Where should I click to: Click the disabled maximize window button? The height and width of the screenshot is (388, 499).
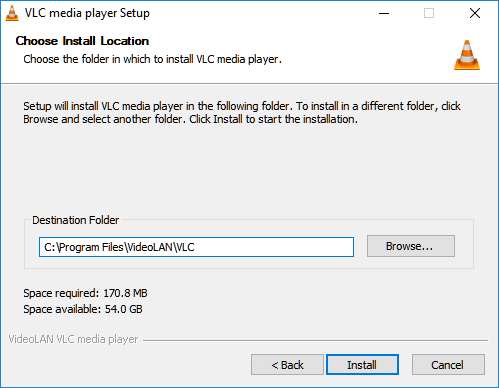[x=429, y=13]
